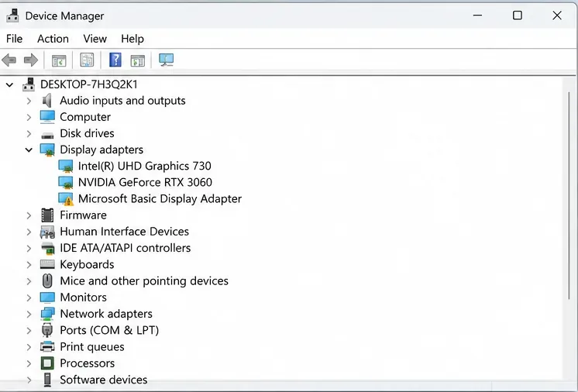Expand the Firmware category
The image size is (578, 392).
(x=29, y=215)
